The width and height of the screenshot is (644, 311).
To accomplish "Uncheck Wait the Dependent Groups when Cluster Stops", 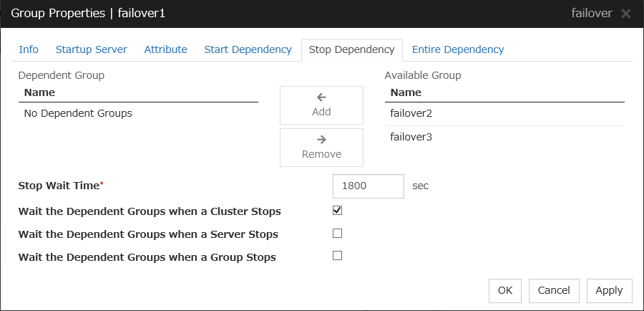I will coord(338,211).
